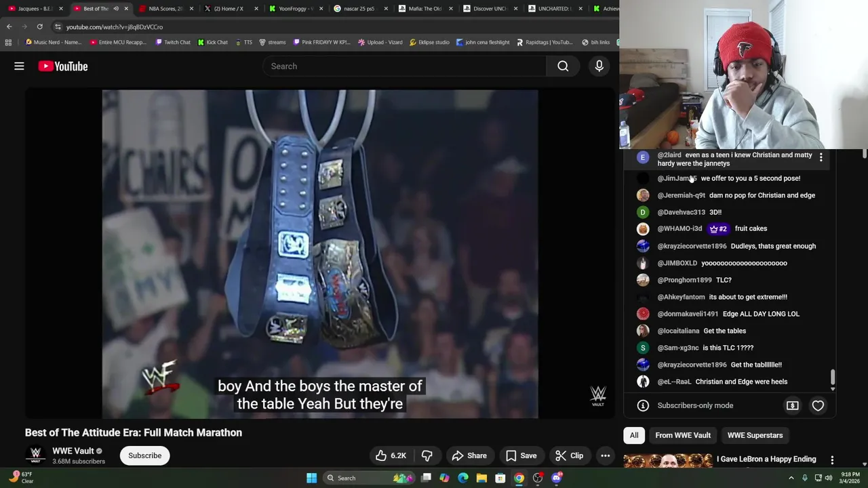Open the Entire MCU Recap bookmark
The width and height of the screenshot is (868, 488).
pos(118,42)
